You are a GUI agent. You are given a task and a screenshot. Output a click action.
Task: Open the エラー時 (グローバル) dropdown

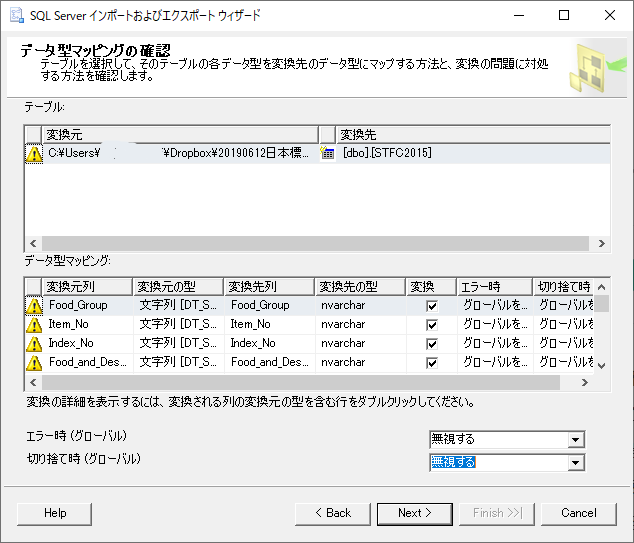[575, 440]
